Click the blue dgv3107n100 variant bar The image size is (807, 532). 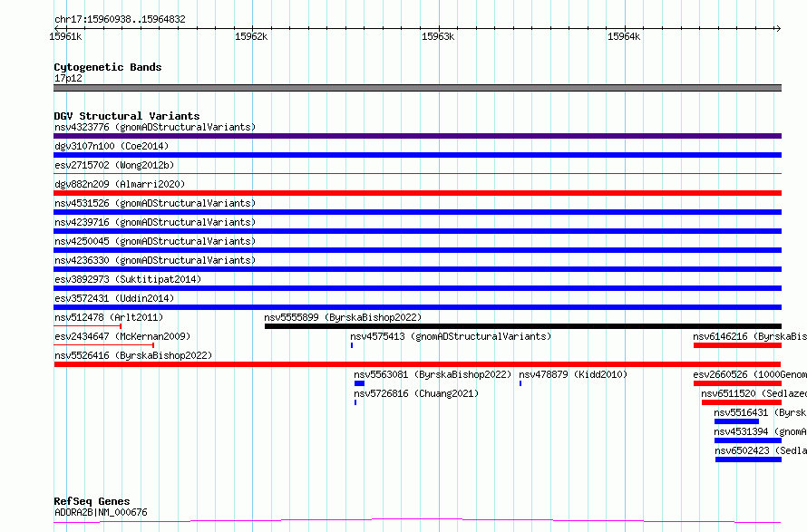(417, 155)
